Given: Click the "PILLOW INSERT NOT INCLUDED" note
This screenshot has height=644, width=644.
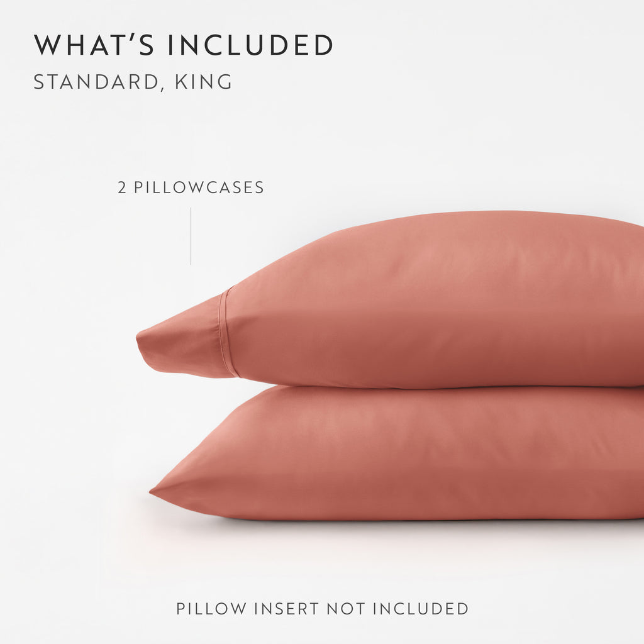Looking at the screenshot, I should pos(323,609).
